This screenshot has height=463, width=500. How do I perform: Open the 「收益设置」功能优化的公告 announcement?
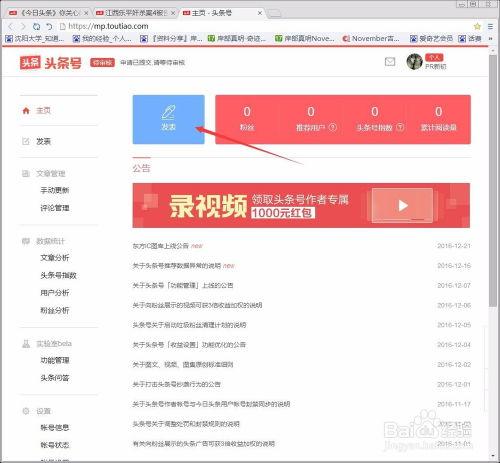tap(189, 345)
